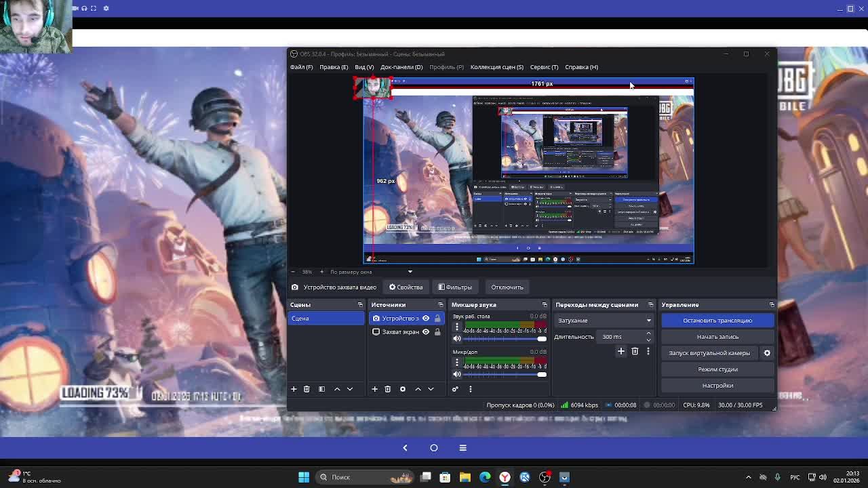Open Настройки in controls panel
The width and height of the screenshot is (868, 488).
(x=717, y=386)
